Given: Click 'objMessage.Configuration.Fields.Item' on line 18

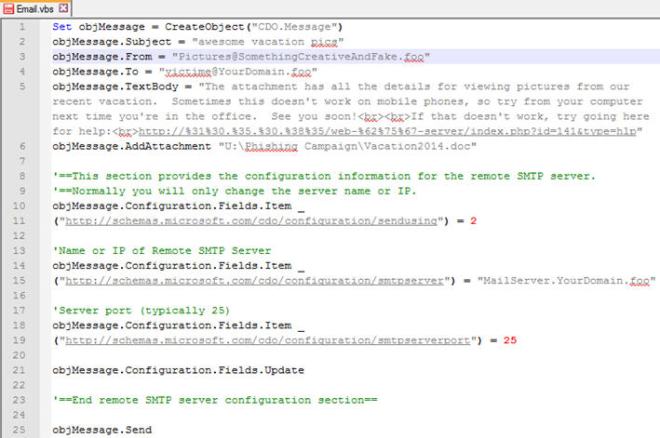Looking at the screenshot, I should point(172,326).
